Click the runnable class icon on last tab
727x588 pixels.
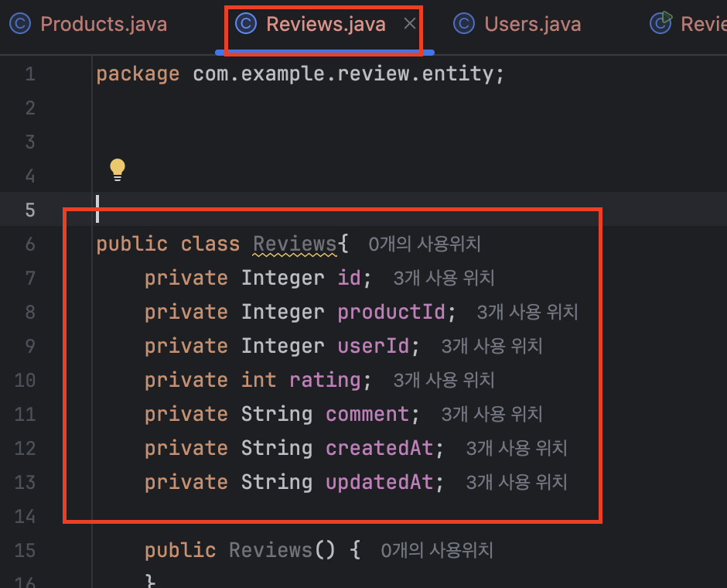tap(660, 23)
